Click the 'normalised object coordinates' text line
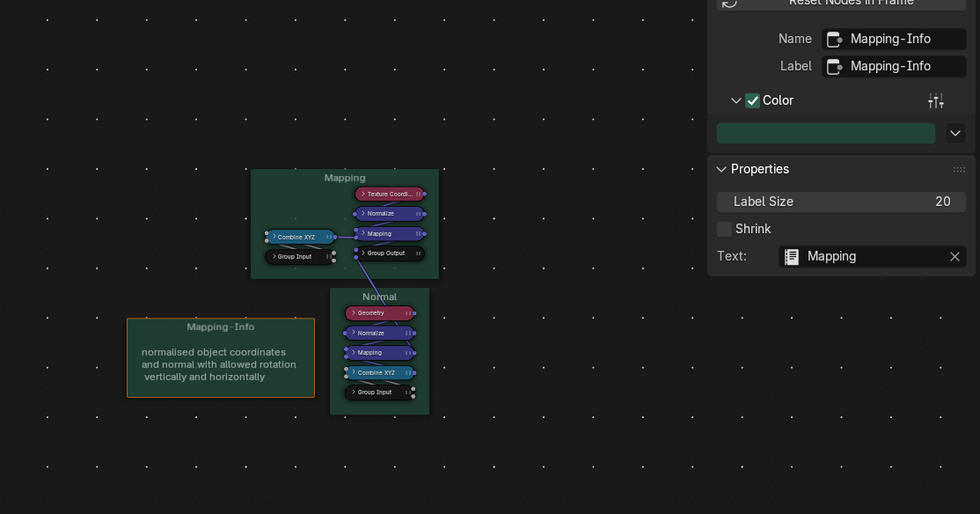Image resolution: width=980 pixels, height=514 pixels. coord(214,353)
